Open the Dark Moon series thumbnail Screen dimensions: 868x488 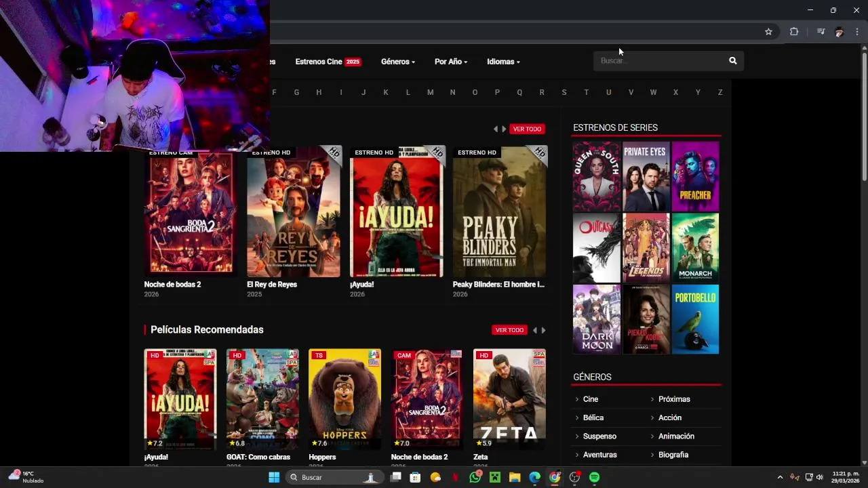click(x=597, y=319)
